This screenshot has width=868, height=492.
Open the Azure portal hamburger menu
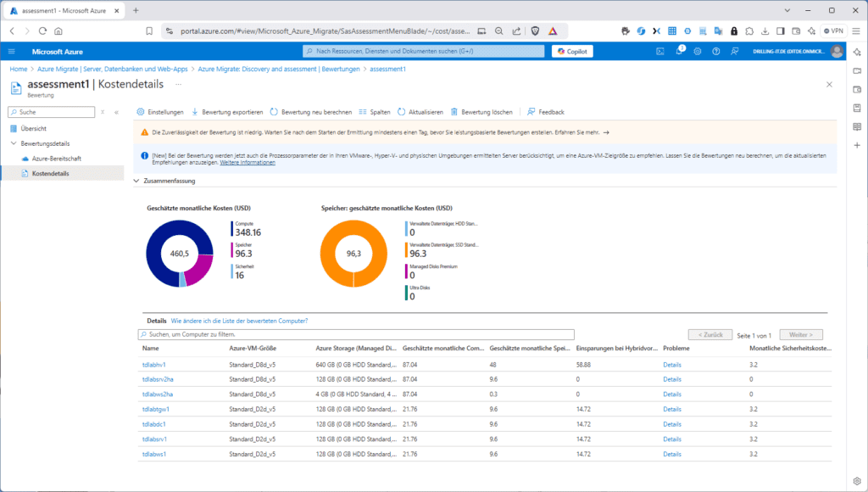[x=12, y=52]
